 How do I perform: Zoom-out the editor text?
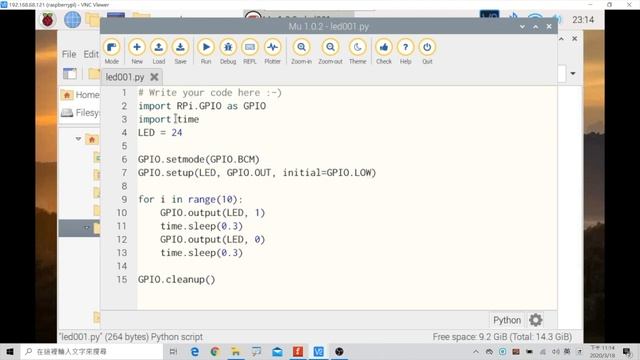click(x=330, y=51)
